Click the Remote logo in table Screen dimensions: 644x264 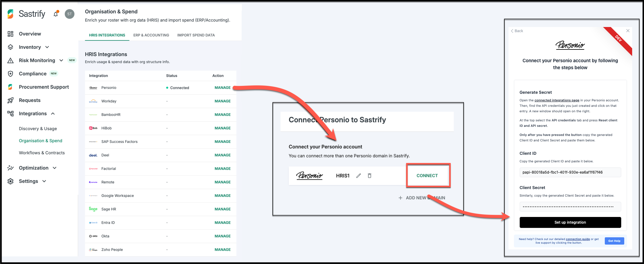pos(93,182)
